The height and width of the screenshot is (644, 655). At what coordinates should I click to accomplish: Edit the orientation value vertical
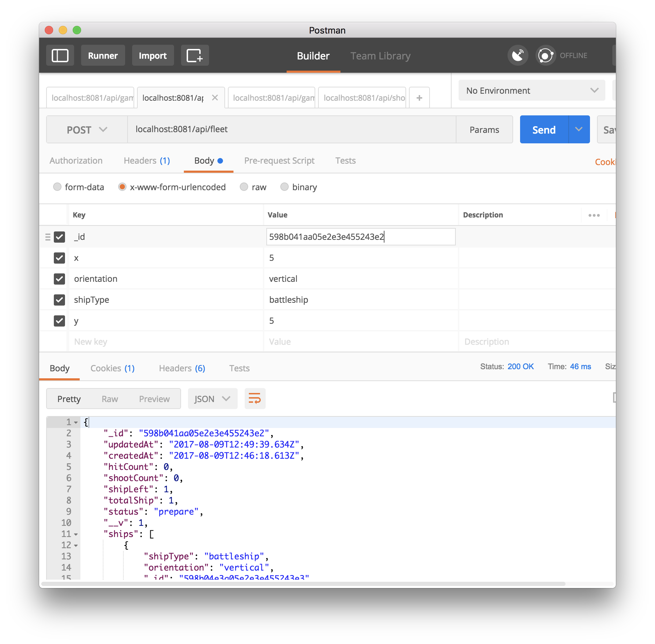(x=361, y=279)
